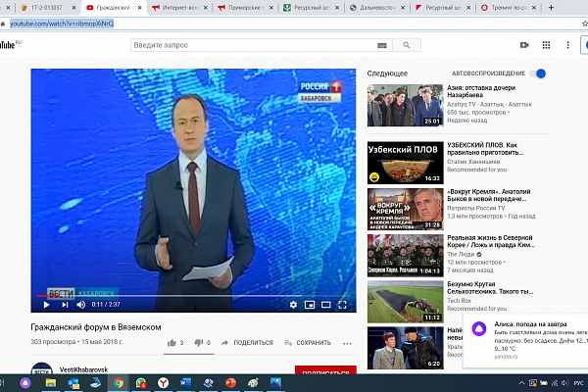Select the address bar URL
The width and height of the screenshot is (588, 392).
(62, 24)
